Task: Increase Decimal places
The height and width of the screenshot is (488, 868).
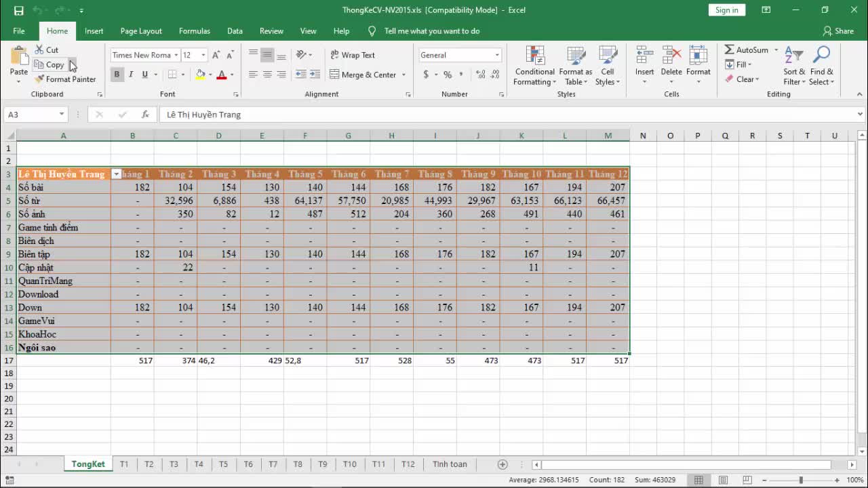Action: (x=481, y=75)
